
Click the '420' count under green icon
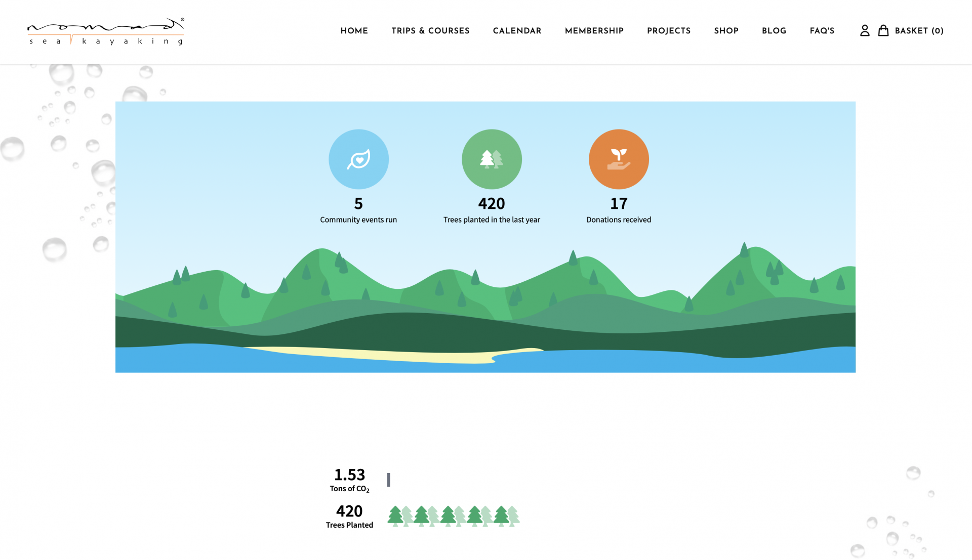pos(492,203)
